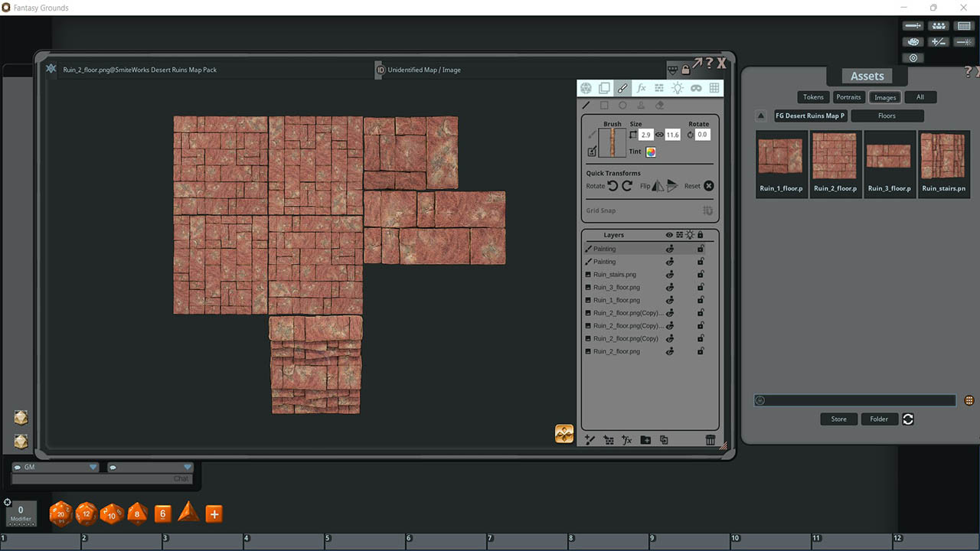The height and width of the screenshot is (551, 980).
Task: Add a new layer in the Layers panel
Action: [x=589, y=440]
